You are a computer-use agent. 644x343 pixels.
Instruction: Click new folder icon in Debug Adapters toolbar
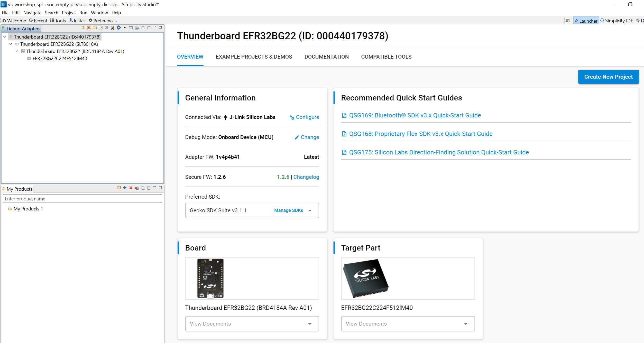(95, 27)
